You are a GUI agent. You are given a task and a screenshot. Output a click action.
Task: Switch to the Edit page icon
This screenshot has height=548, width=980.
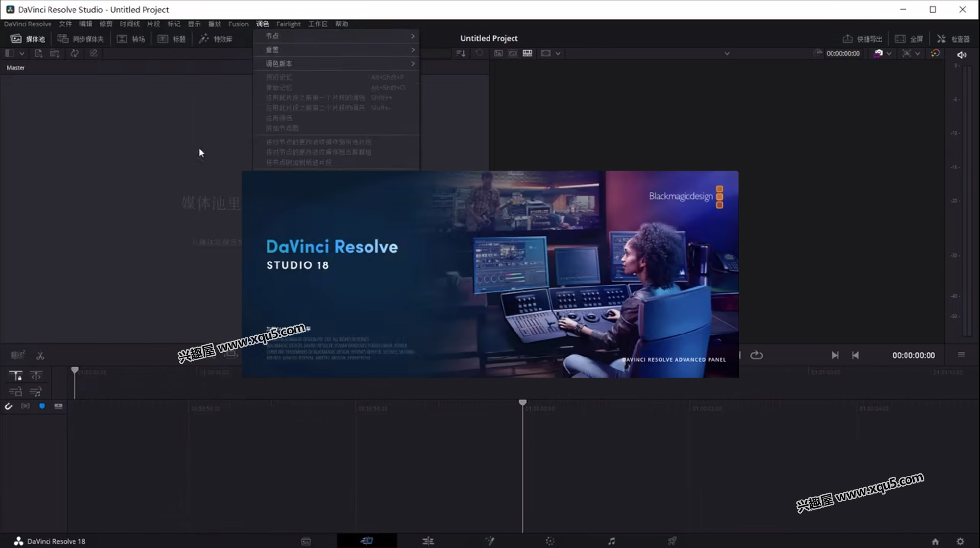428,541
